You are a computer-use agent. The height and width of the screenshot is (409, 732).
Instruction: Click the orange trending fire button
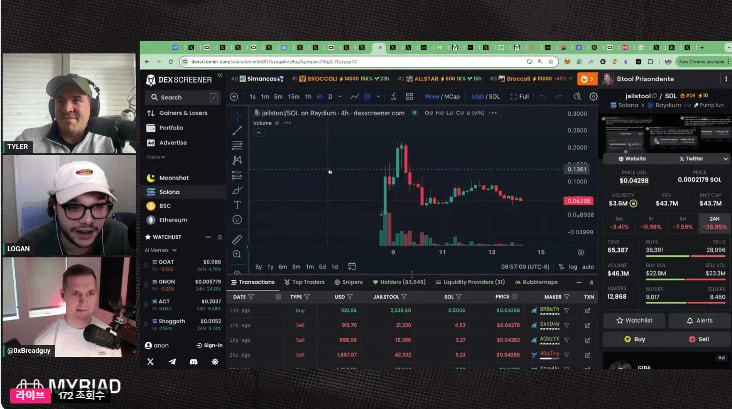[587, 79]
